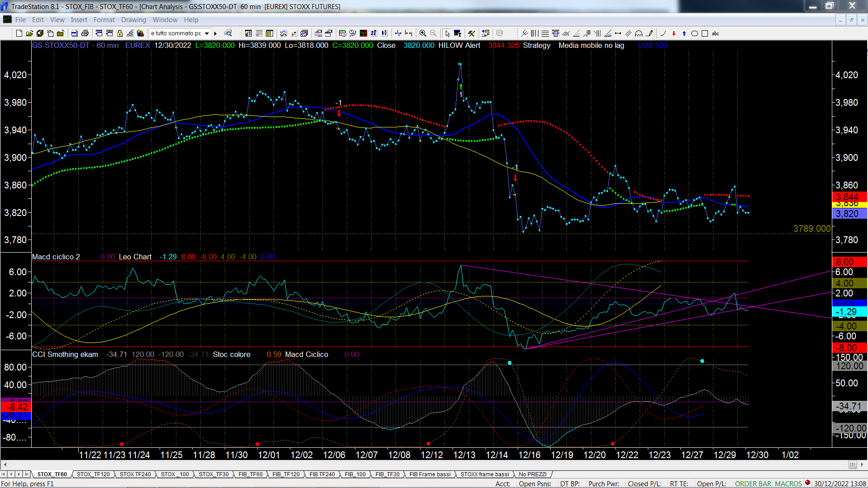Switch to the FIB_100 tab

tap(355, 474)
